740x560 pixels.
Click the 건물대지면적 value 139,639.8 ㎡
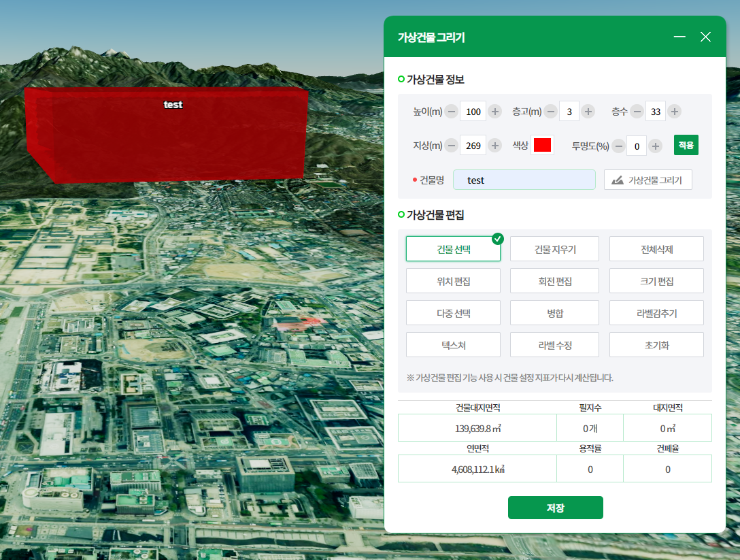(x=477, y=428)
